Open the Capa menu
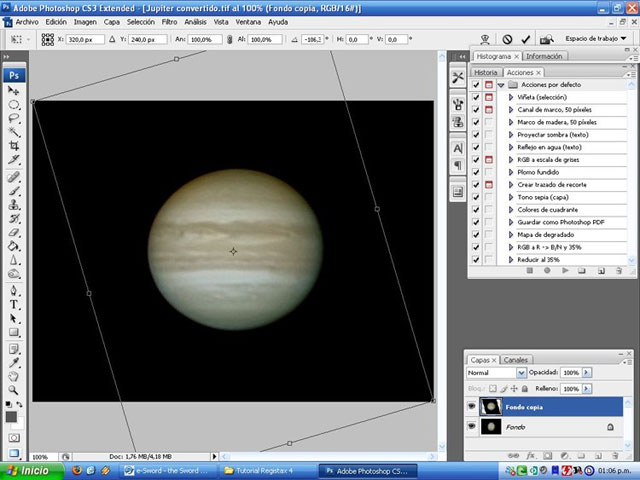 tap(111, 22)
